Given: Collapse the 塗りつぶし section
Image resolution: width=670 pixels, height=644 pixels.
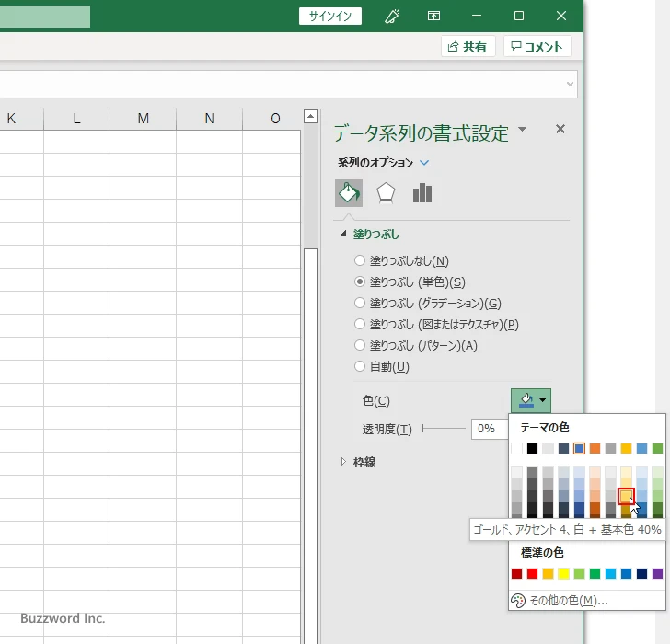Looking at the screenshot, I should (343, 233).
